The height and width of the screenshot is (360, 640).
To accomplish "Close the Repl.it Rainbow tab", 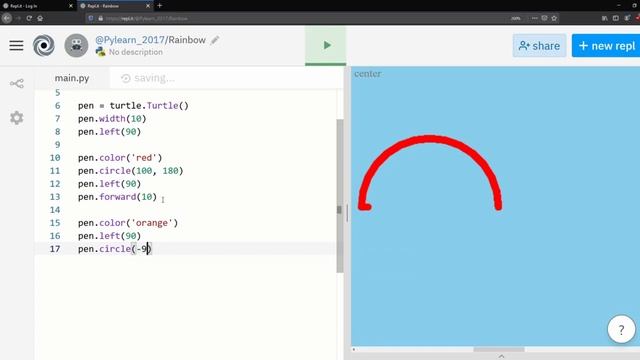I will pos(148,6).
